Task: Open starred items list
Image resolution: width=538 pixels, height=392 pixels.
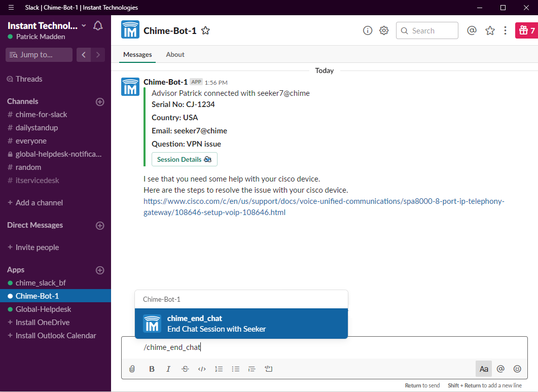Action: click(490, 30)
